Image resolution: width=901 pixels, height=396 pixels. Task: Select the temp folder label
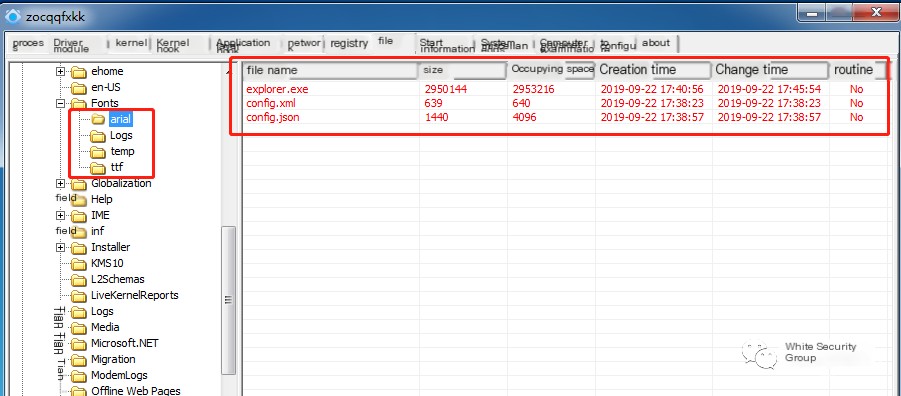click(x=122, y=152)
